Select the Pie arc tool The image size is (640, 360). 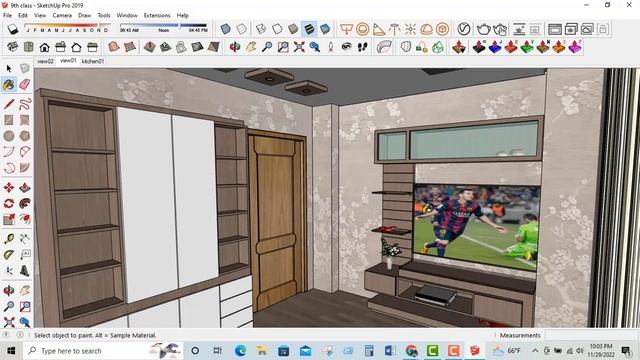24,168
